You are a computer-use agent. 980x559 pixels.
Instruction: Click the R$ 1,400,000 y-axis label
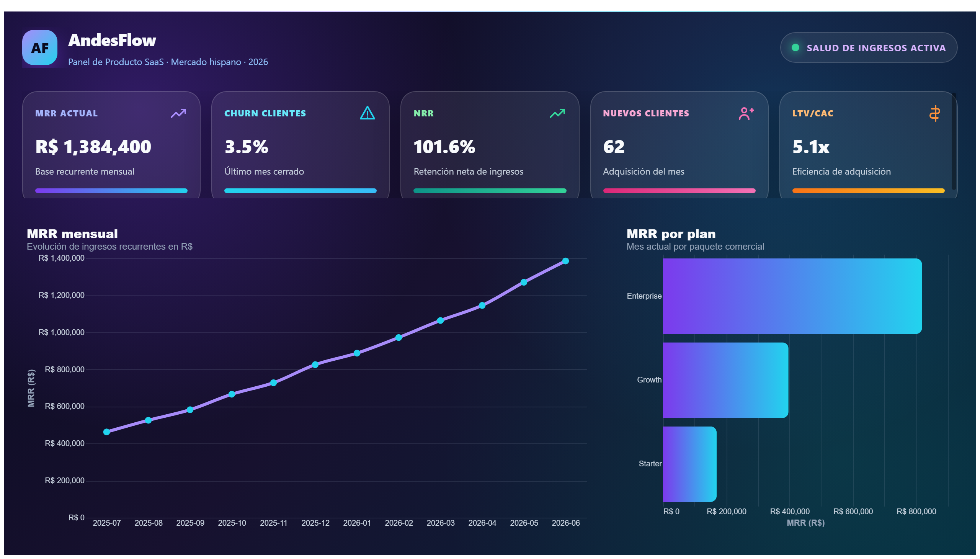(61, 258)
